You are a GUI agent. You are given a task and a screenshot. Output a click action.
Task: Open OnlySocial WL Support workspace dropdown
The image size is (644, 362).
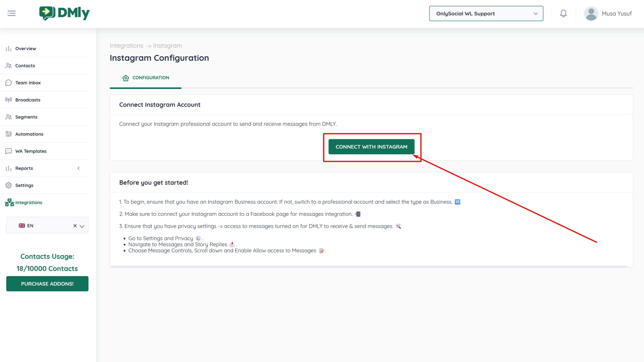pos(486,13)
